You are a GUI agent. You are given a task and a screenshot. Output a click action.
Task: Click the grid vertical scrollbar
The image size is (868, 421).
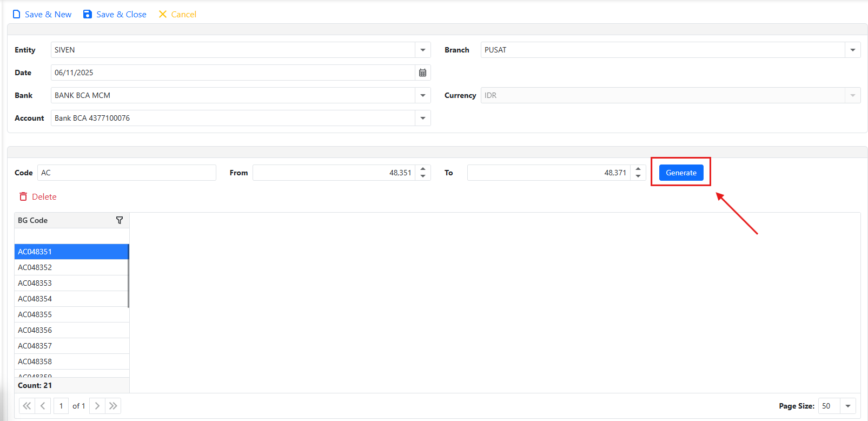click(x=128, y=276)
